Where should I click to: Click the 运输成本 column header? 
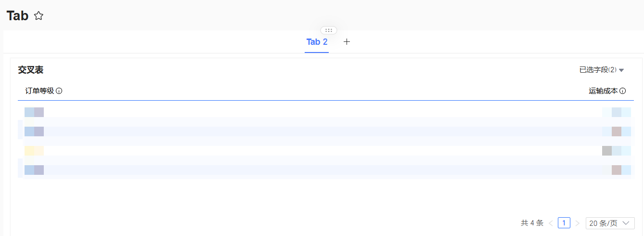coord(603,91)
